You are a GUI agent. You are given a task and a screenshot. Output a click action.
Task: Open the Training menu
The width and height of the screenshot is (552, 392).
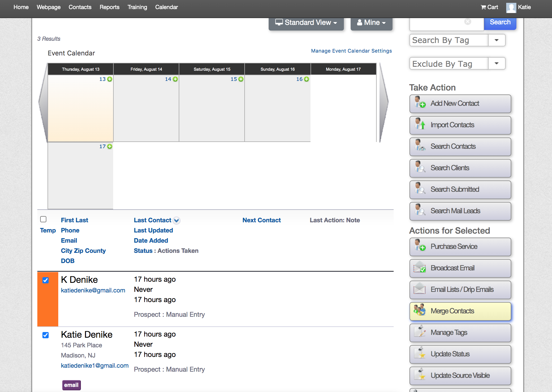(137, 7)
